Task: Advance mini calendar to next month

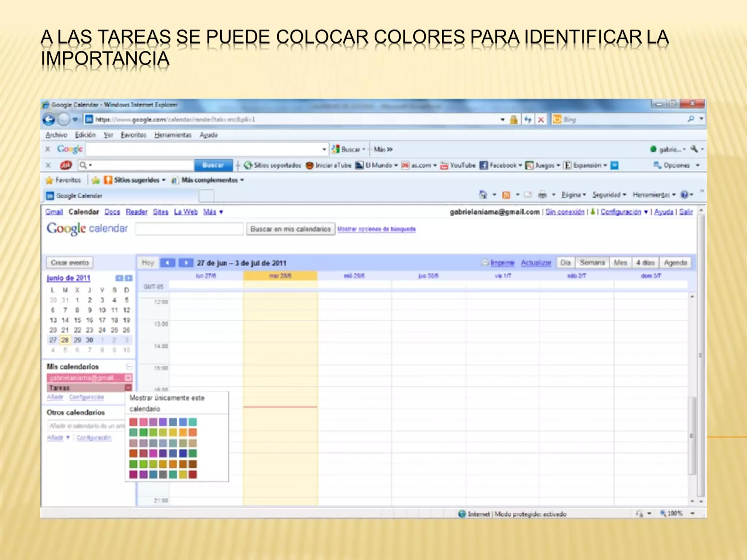Action: pyautogui.click(x=129, y=278)
